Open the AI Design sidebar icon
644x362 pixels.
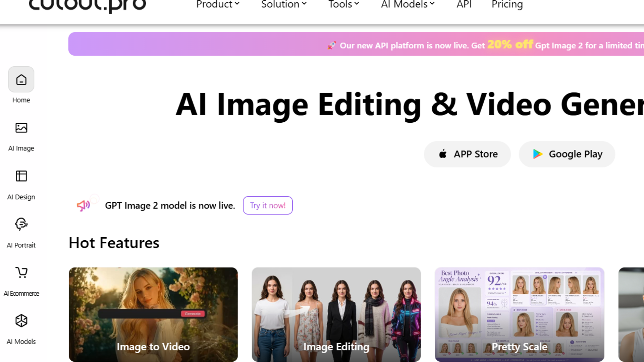21,176
